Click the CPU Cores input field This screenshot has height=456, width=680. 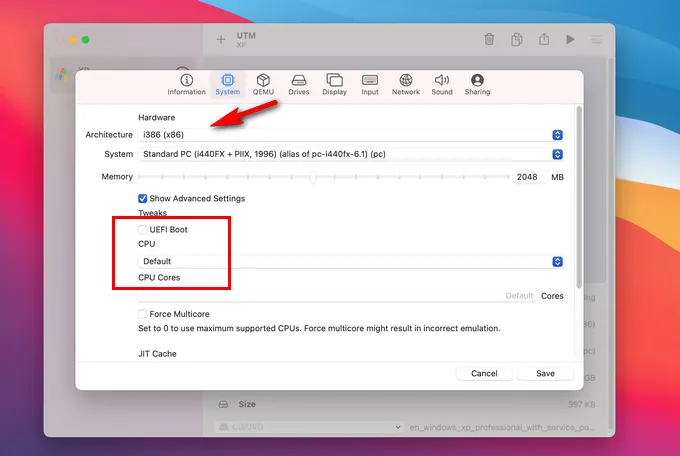click(337, 296)
